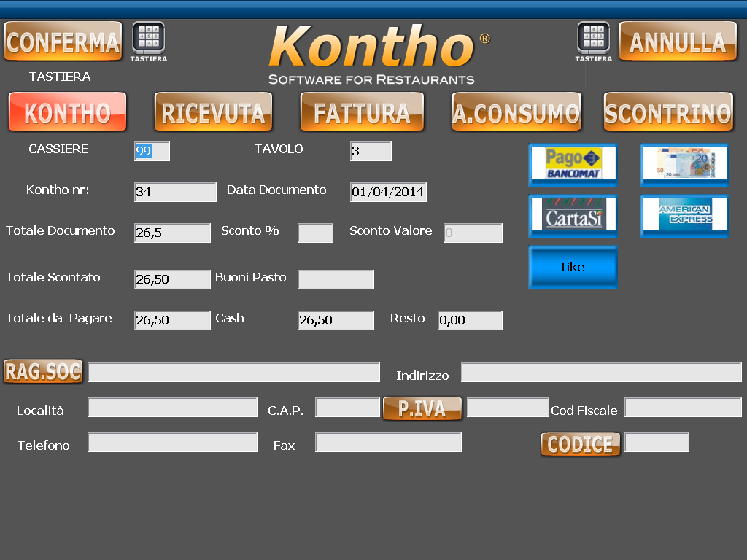Click the field next to CODICE
The height and width of the screenshot is (560, 747).
coord(657,443)
